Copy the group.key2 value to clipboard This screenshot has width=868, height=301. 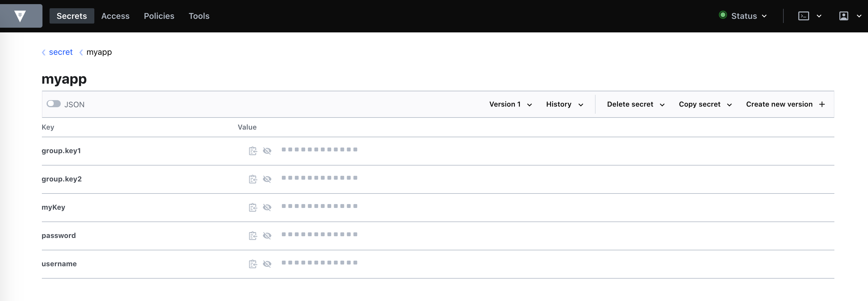click(x=253, y=179)
